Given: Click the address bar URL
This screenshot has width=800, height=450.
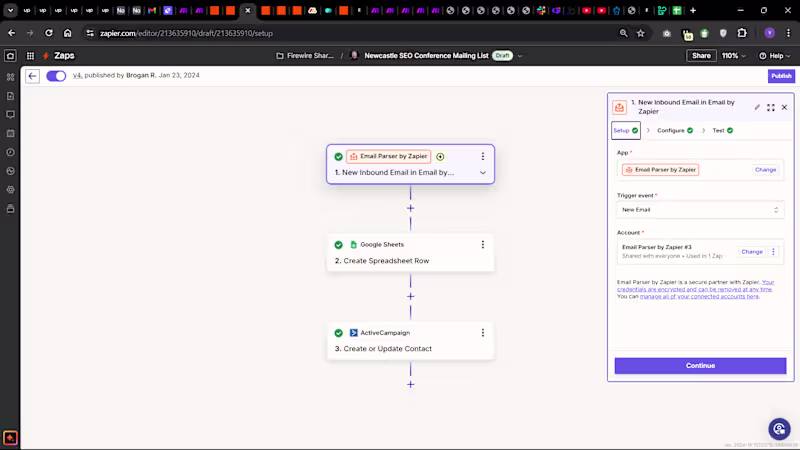Looking at the screenshot, I should tap(186, 33).
